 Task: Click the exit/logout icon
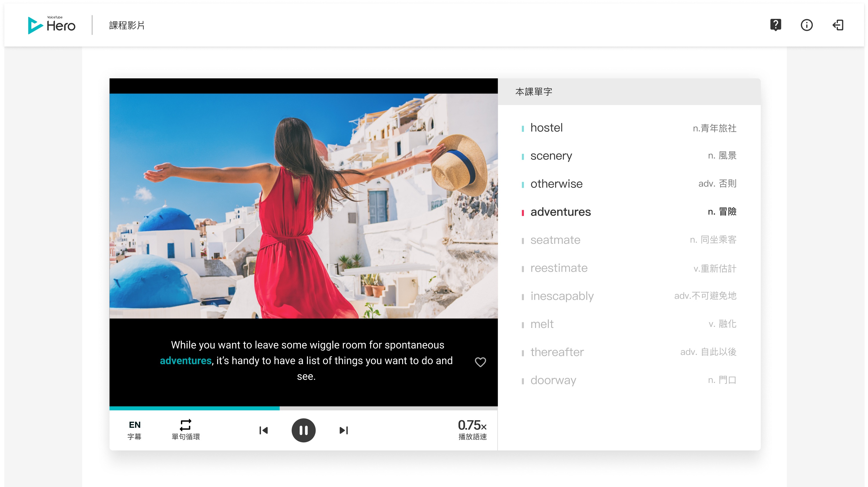pyautogui.click(x=838, y=25)
